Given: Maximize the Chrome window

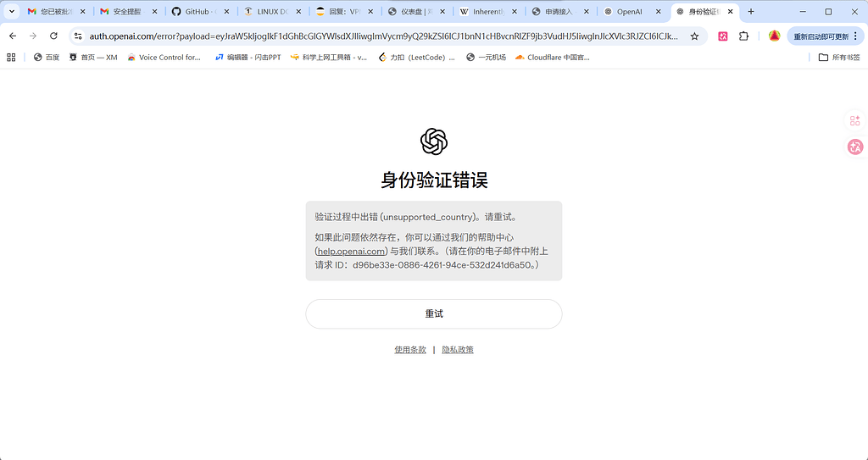Looking at the screenshot, I should (828, 12).
